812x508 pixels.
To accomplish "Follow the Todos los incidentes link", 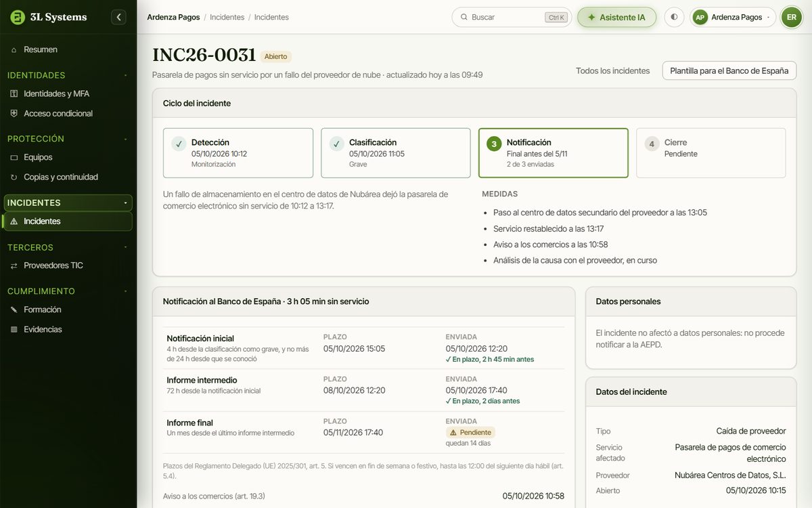I will 613,70.
